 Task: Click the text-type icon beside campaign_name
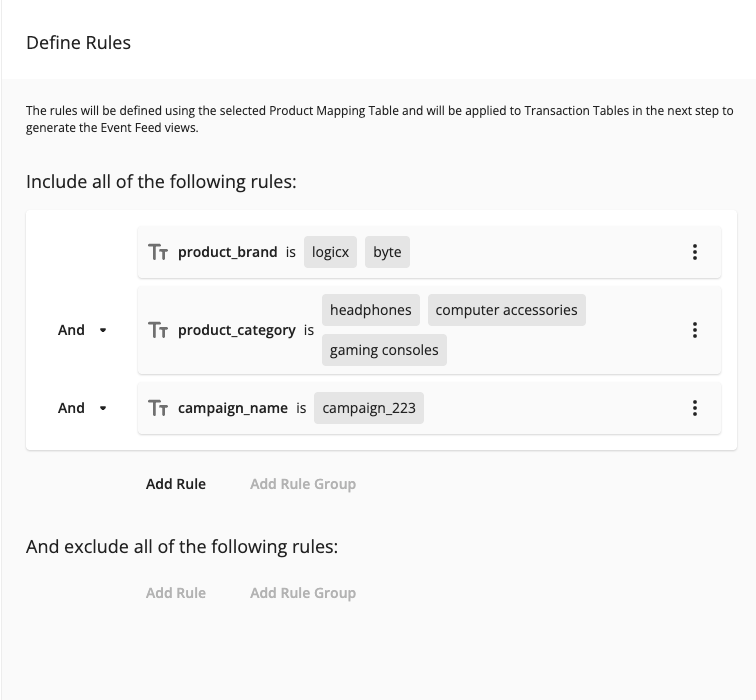158,408
